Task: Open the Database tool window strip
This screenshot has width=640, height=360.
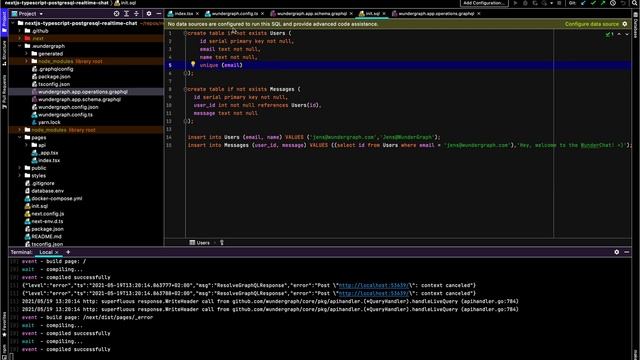Action: pos(636,25)
